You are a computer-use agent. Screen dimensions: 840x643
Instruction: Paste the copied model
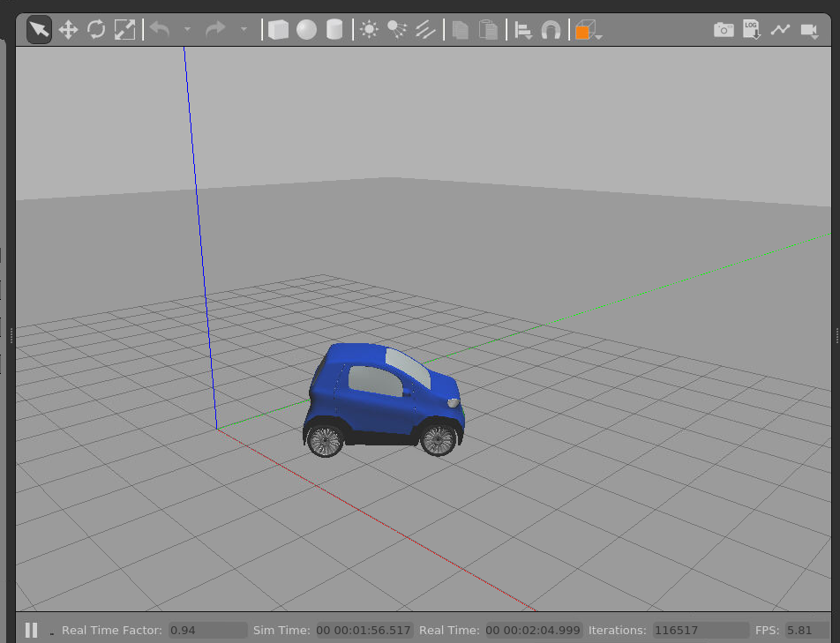tap(488, 29)
